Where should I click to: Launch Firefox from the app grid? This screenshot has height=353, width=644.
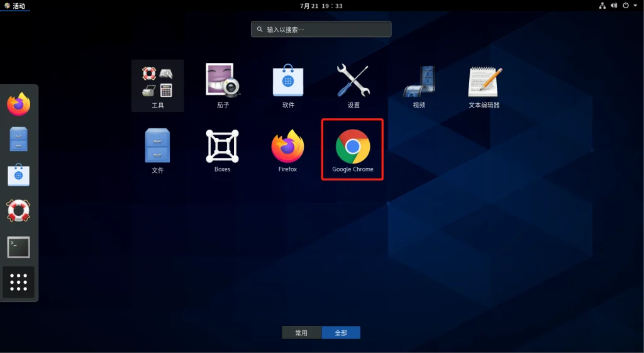[x=287, y=150]
